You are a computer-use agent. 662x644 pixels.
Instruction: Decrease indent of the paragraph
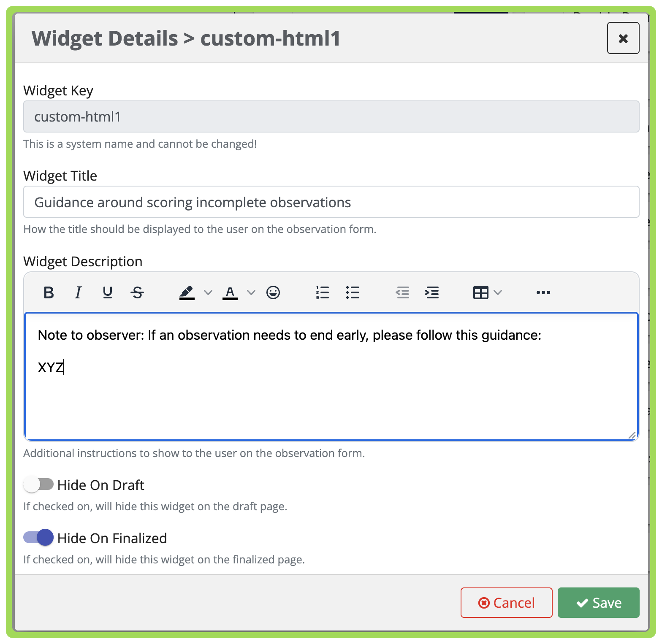[x=402, y=292]
